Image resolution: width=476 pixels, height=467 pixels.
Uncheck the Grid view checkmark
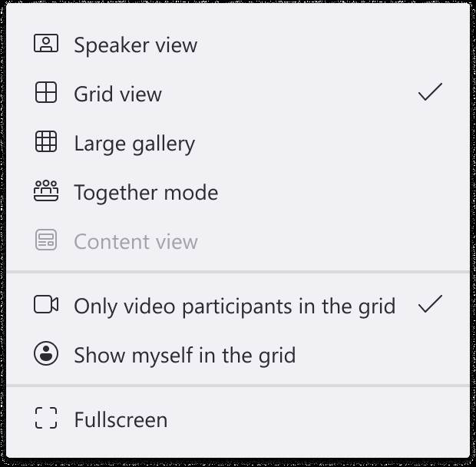430,94
